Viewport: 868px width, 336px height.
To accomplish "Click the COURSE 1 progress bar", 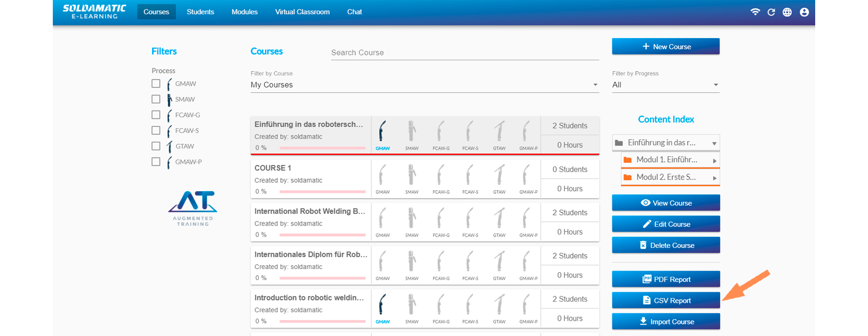I will point(322,191).
